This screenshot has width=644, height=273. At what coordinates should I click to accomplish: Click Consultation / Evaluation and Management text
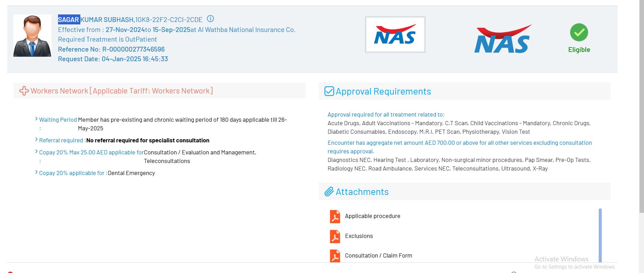(200, 152)
